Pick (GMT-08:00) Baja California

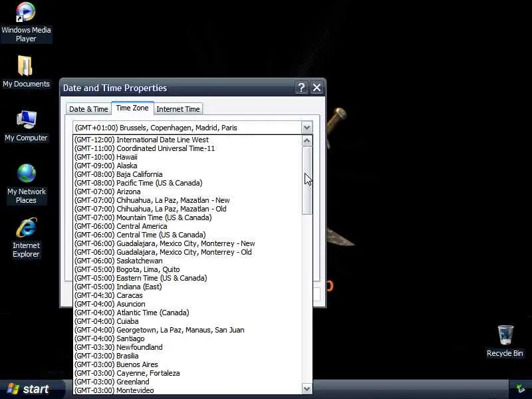tap(188, 174)
